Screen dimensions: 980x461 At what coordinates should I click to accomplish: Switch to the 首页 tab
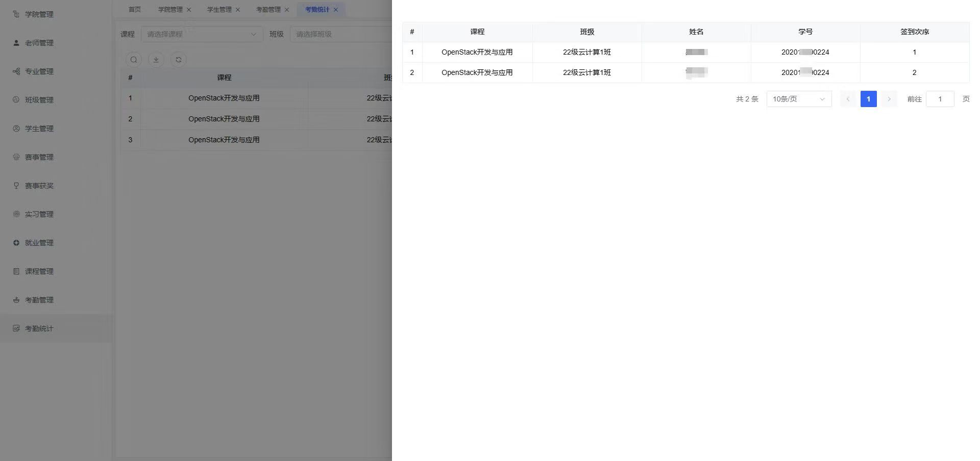point(135,10)
